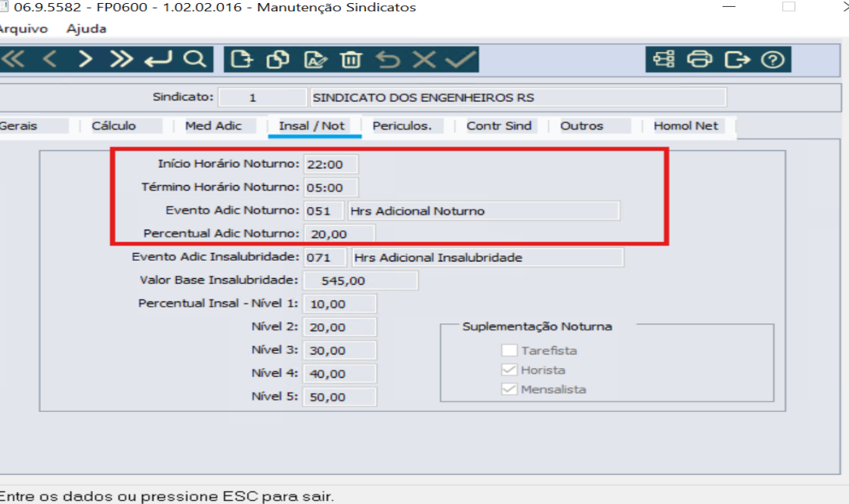Viewport: 849px width, 504px height.
Task: Open the Arquivo menu
Action: [x=23, y=29]
